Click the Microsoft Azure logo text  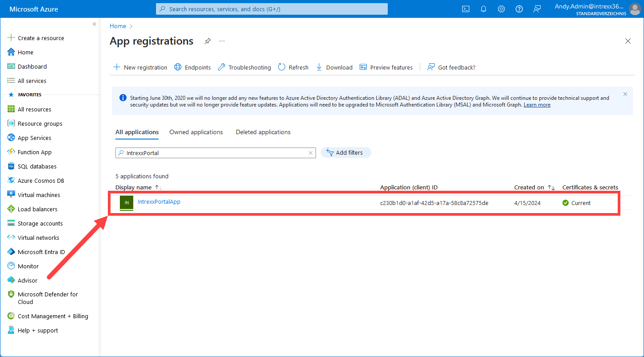point(34,9)
